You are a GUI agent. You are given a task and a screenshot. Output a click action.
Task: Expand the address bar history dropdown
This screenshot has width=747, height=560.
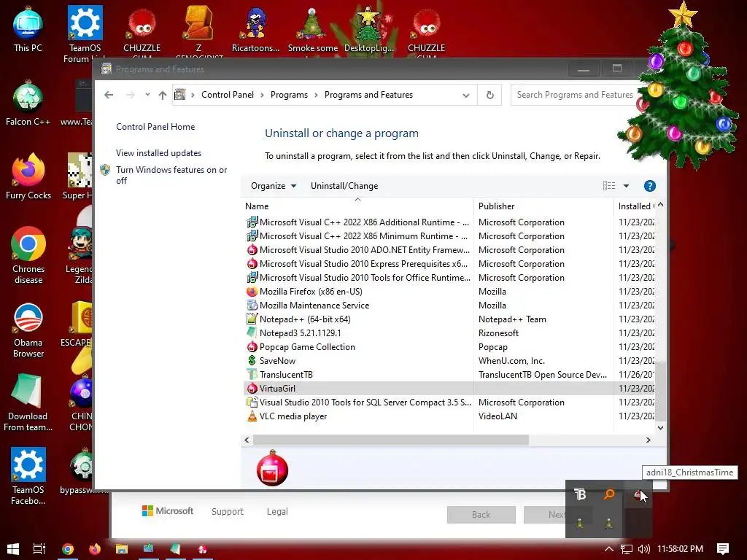pyautogui.click(x=466, y=95)
